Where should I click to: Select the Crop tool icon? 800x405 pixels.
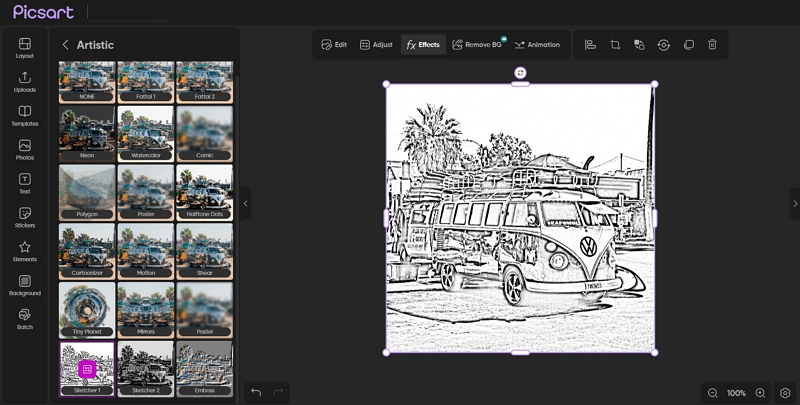point(615,45)
